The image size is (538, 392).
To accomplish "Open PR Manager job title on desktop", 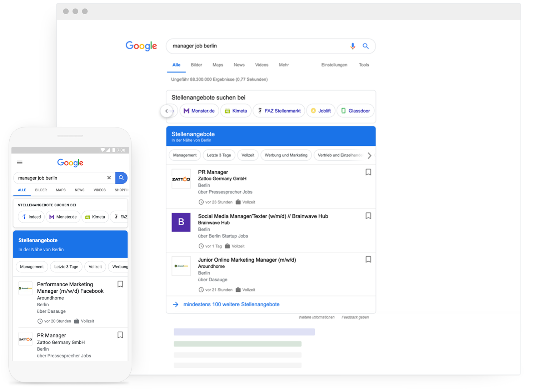I will [x=213, y=172].
